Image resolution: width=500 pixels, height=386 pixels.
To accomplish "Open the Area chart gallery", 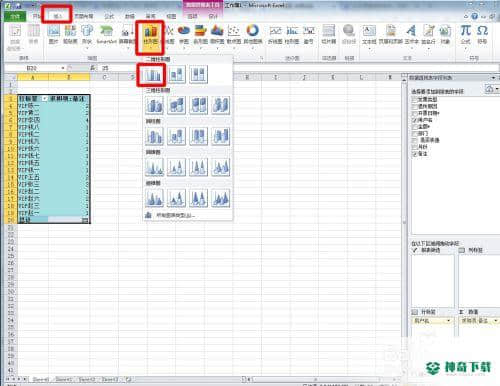I will pos(217,35).
